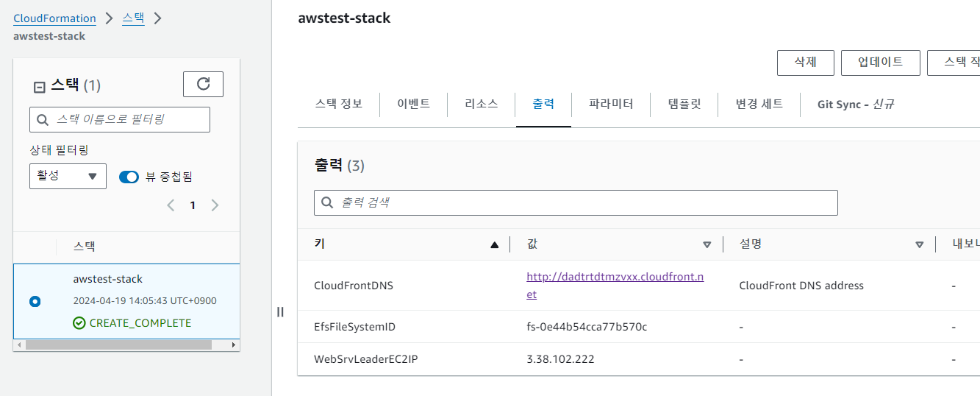Click the refresh stacks icon button
980x396 pixels.
(203, 84)
